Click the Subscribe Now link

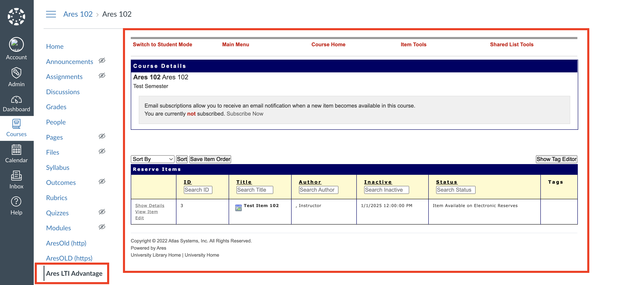pos(245,114)
